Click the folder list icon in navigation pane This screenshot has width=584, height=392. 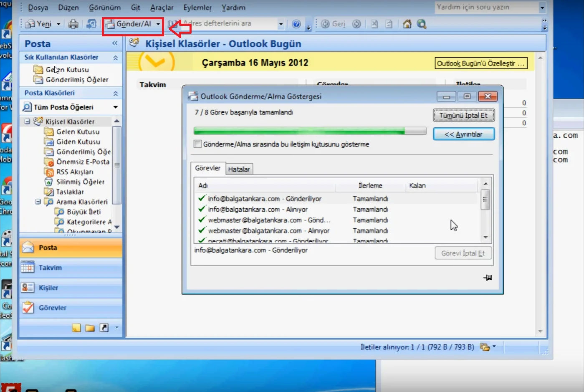pyautogui.click(x=90, y=328)
